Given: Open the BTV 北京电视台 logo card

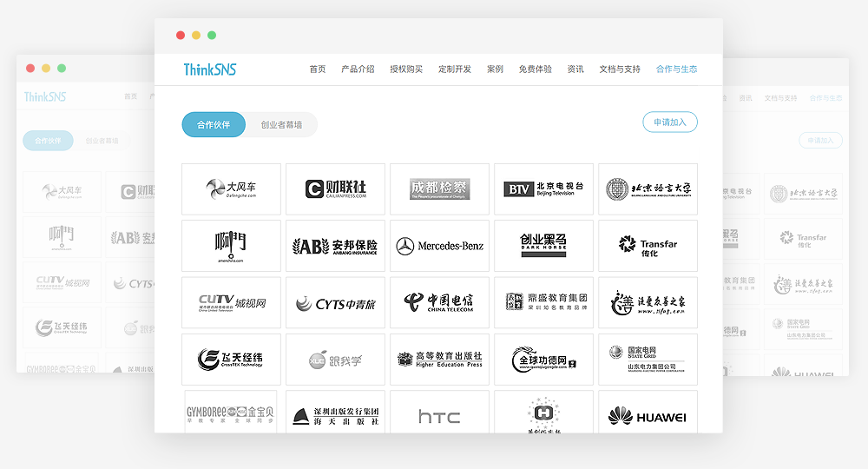Looking at the screenshot, I should (x=543, y=188).
